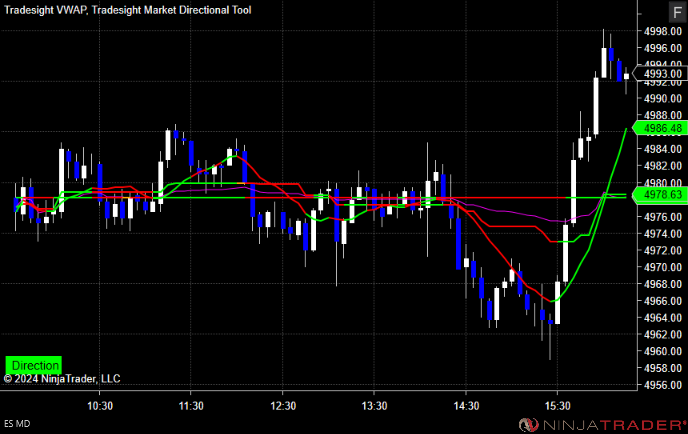
Task: Click the 4996.00 price axis label
Action: [663, 48]
